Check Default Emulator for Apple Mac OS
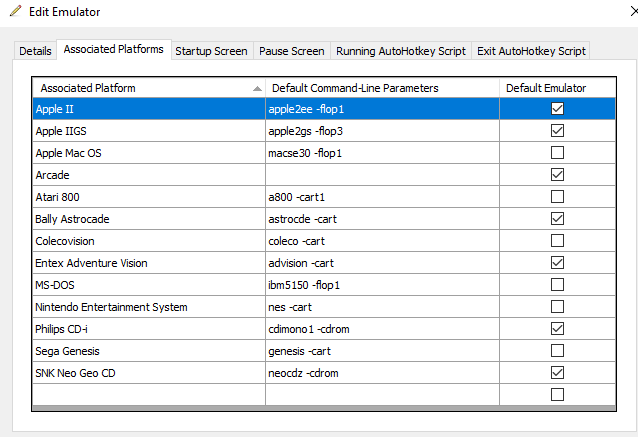The width and height of the screenshot is (638, 437). point(557,153)
